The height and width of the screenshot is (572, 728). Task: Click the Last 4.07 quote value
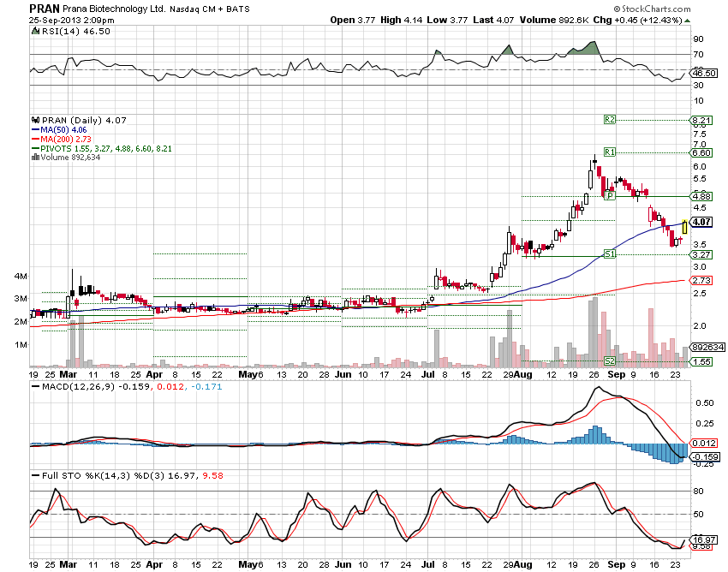pos(493,20)
